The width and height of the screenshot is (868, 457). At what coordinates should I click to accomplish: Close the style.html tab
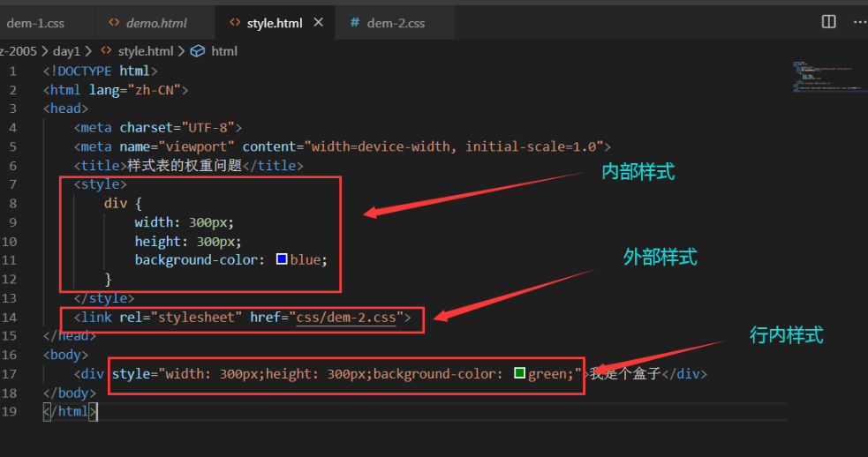(x=318, y=22)
